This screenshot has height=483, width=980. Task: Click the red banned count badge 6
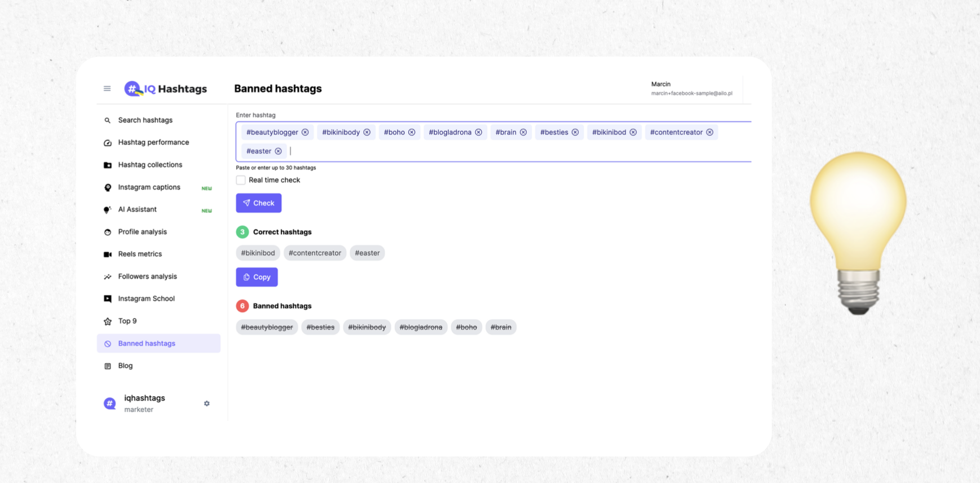click(242, 306)
